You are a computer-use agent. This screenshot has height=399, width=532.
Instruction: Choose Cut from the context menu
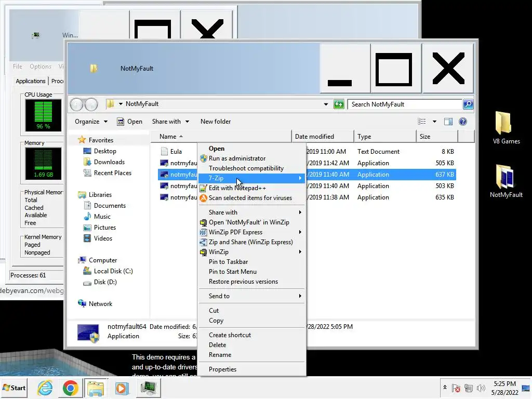pos(251,311)
